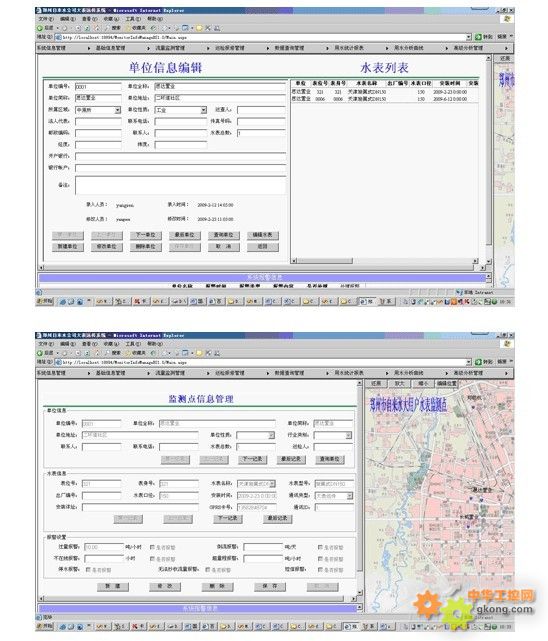Select 水表列表 row with 表位号 0006
548x641 pixels.
click(384, 99)
